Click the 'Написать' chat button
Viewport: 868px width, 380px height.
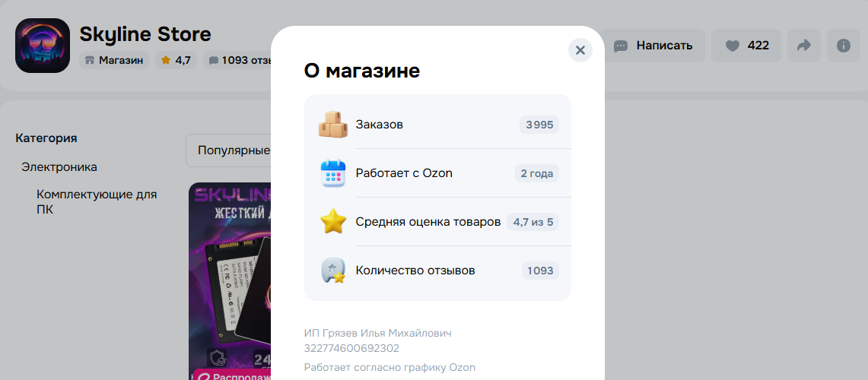pyautogui.click(x=653, y=46)
